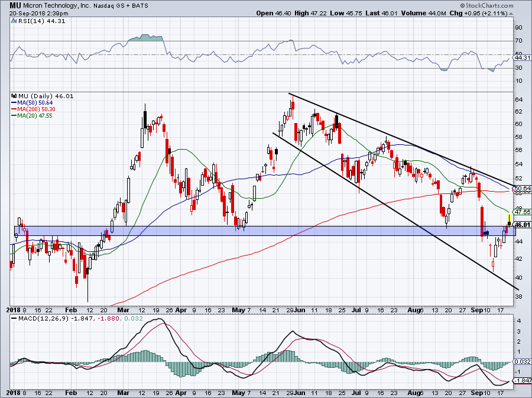Click the RSI indicator panel icon
Screen dimensions: 532x398
[x=14, y=21]
